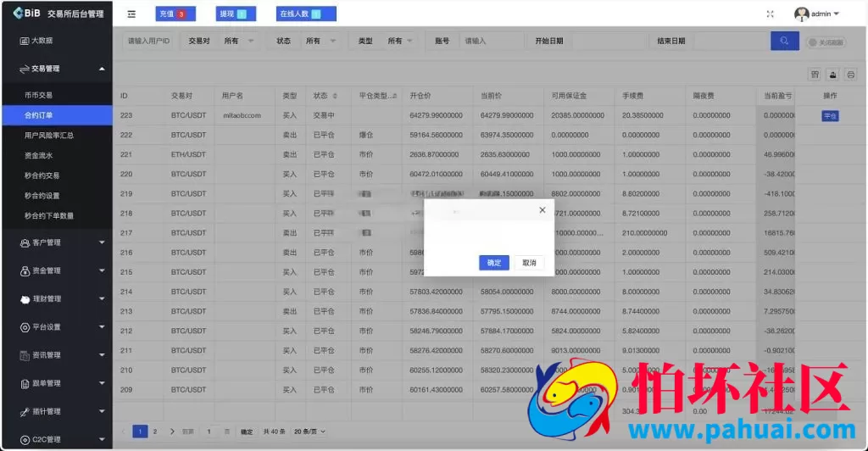
Task: Open the 交易对 dropdown filter
Action: (239, 41)
